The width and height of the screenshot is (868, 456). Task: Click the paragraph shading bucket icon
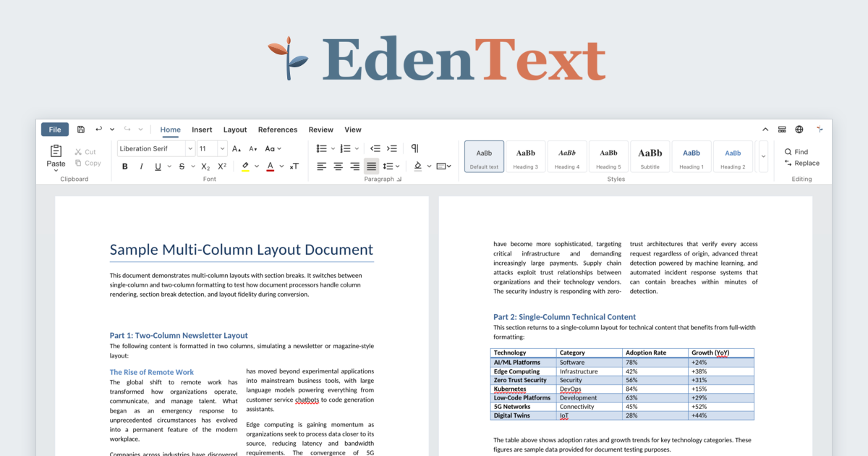point(418,166)
